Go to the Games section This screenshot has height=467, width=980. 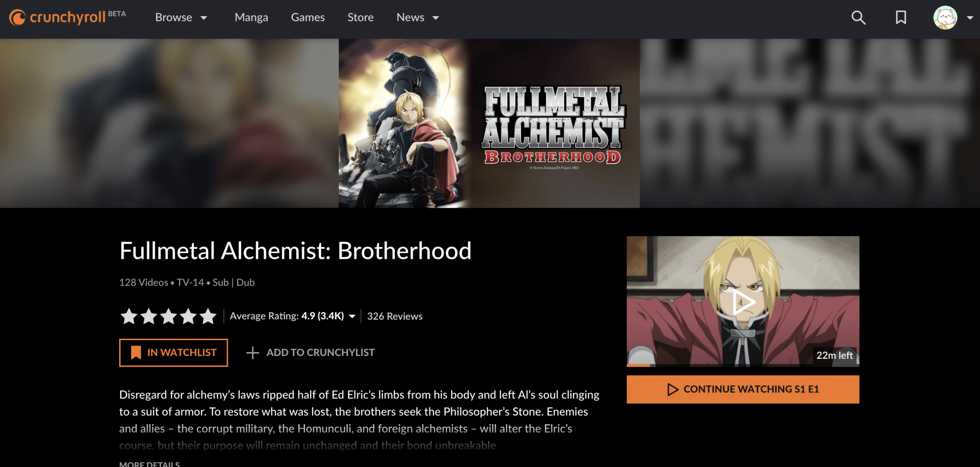308,18
